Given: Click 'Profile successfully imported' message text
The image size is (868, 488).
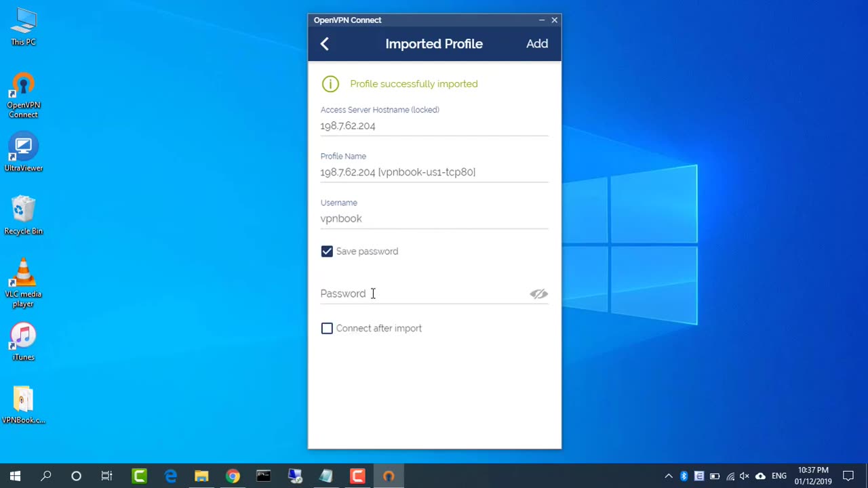Looking at the screenshot, I should pos(414,84).
